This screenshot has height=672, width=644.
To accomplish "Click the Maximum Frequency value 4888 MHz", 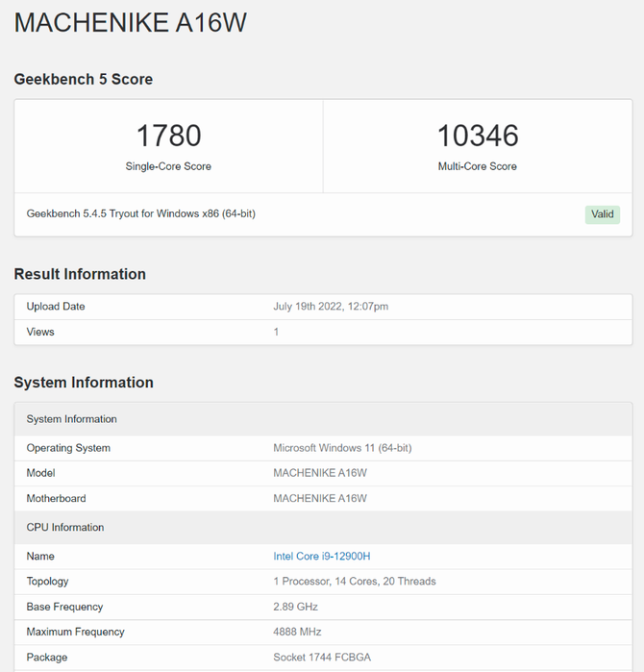I will pyautogui.click(x=297, y=632).
